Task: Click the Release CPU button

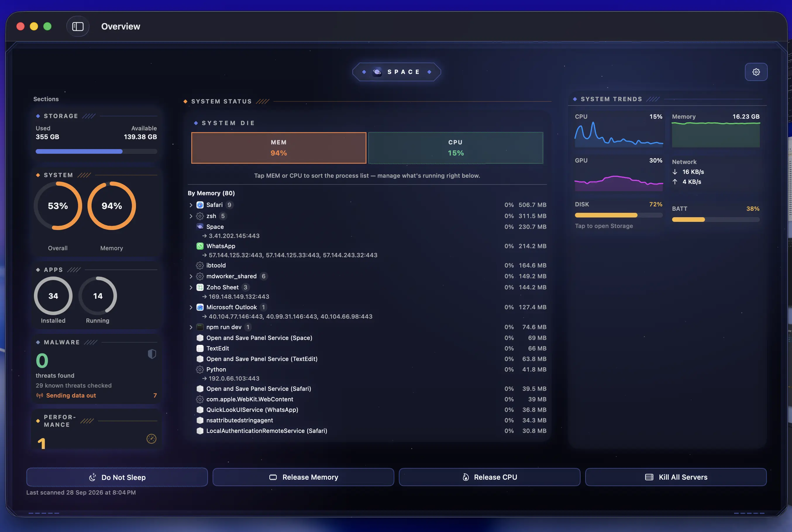Action: [x=490, y=477]
